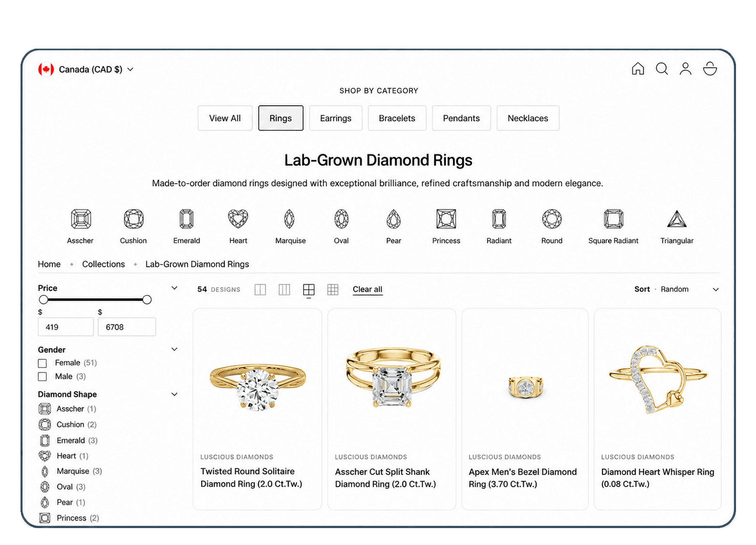Select the View All category tab
This screenshot has width=756, height=545.
pos(225,118)
